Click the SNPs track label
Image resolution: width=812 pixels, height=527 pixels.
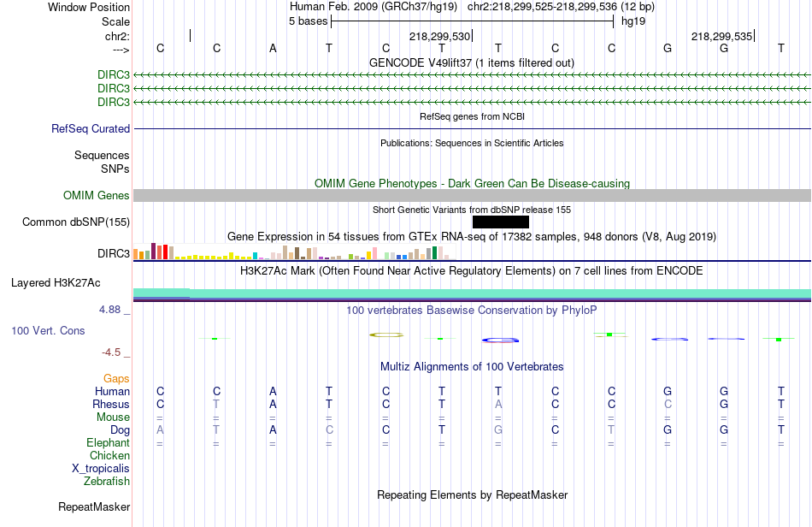click(x=115, y=169)
